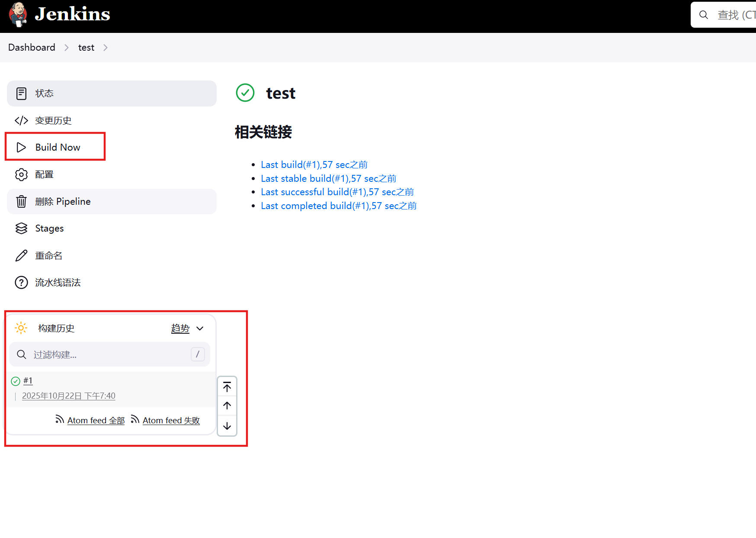This screenshot has height=538, width=756.
Task: Expand chevron after Dashboard breadcrumb
Action: coord(67,48)
